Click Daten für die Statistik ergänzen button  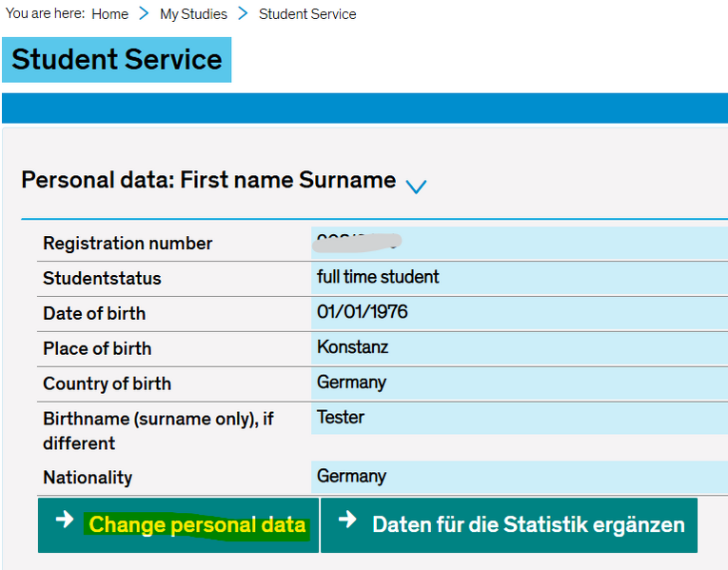click(x=509, y=525)
